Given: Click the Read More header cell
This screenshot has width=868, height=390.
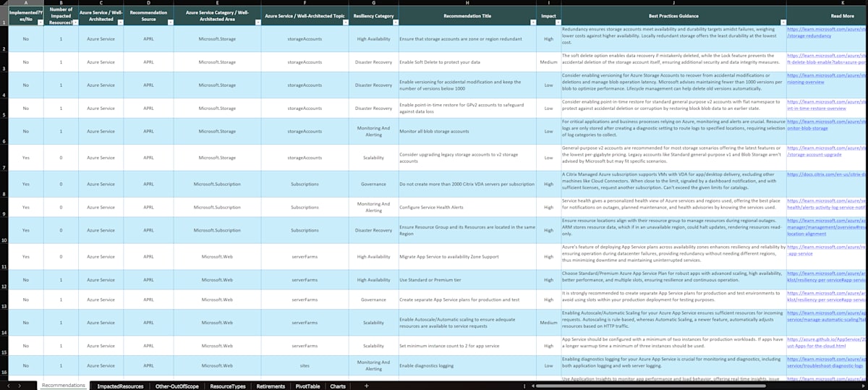Looking at the screenshot, I should tap(827, 16).
